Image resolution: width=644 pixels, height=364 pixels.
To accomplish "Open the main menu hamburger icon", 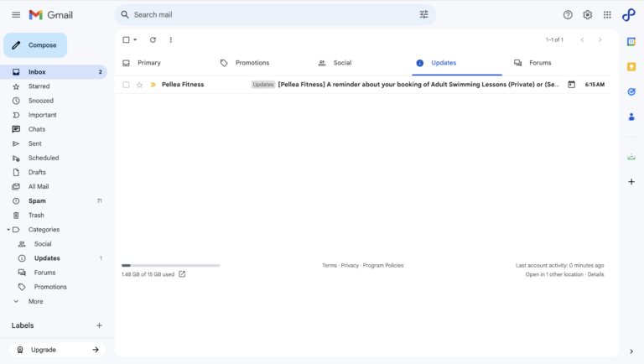I will [x=16, y=15].
